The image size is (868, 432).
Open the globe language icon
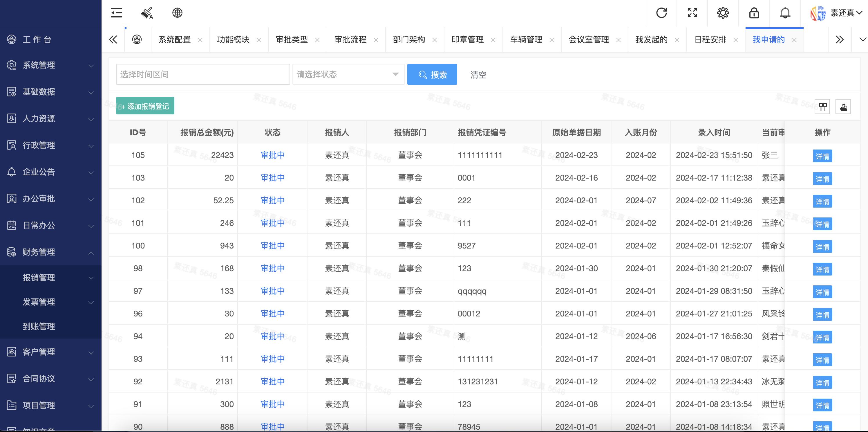coord(177,13)
